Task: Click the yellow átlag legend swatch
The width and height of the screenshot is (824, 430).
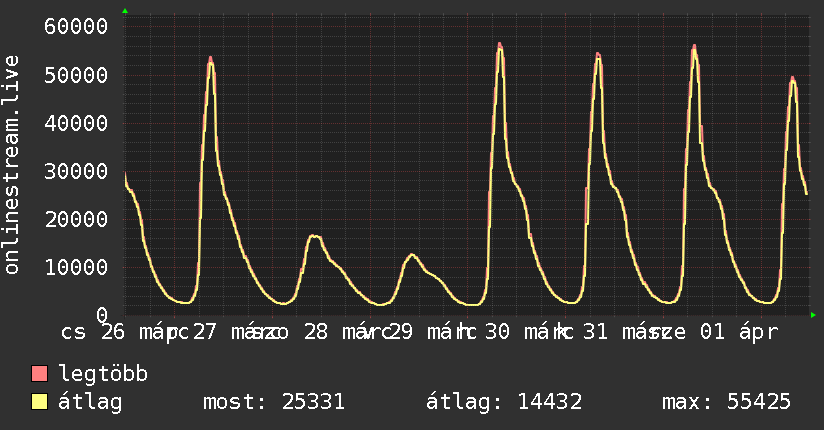Action: (39, 402)
